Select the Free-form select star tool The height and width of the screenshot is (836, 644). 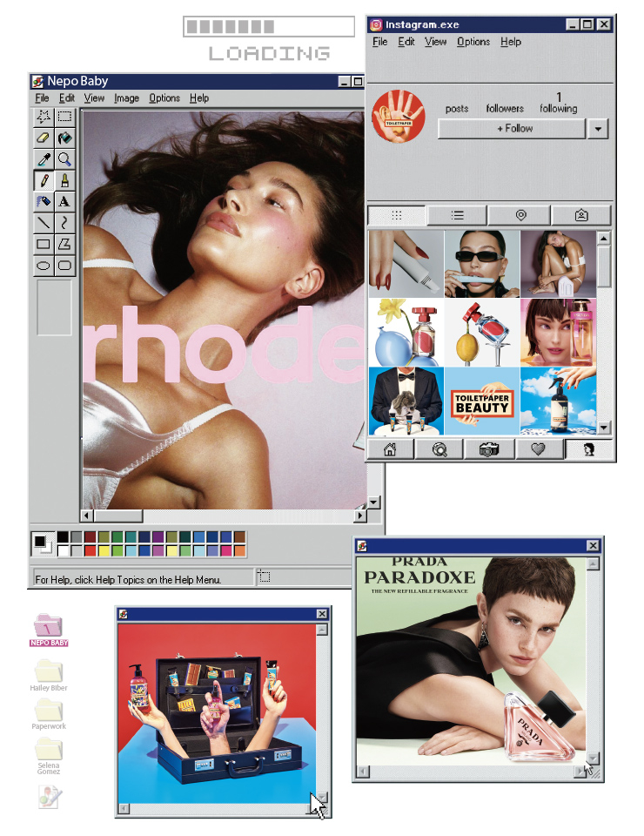tap(43, 117)
